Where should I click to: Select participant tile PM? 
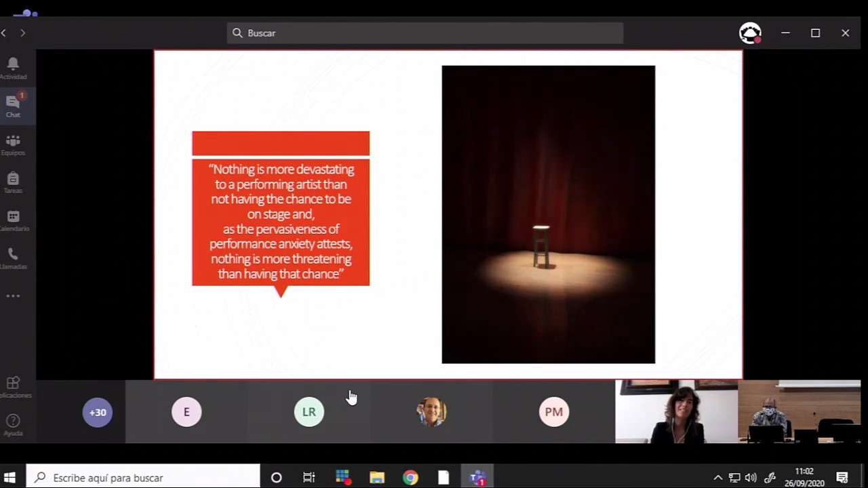tap(554, 412)
